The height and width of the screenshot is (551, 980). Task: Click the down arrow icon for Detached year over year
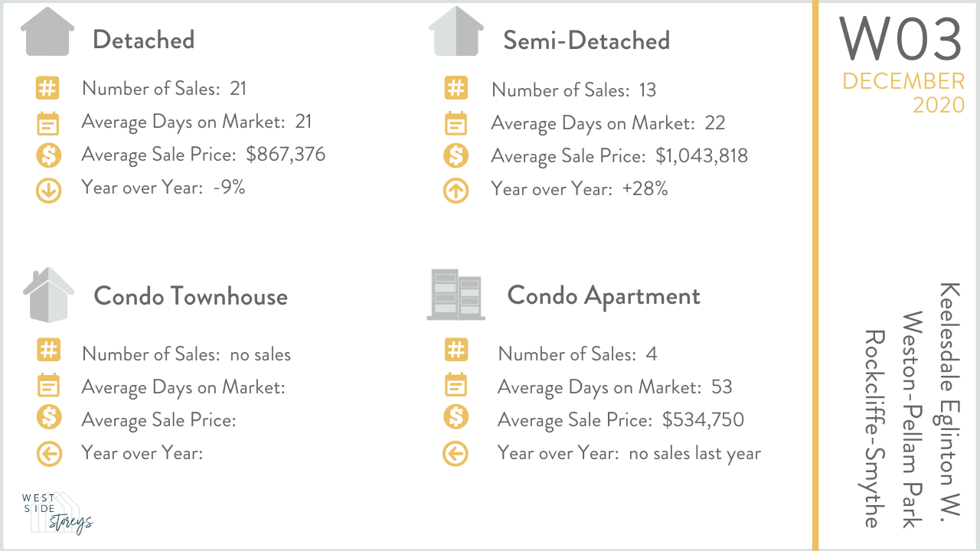pyautogui.click(x=48, y=190)
